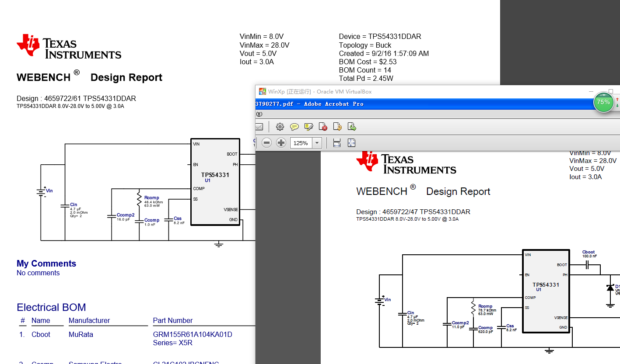Screen dimensions: 620x364
Task: Zoom in with the plus button
Action: tap(281, 143)
